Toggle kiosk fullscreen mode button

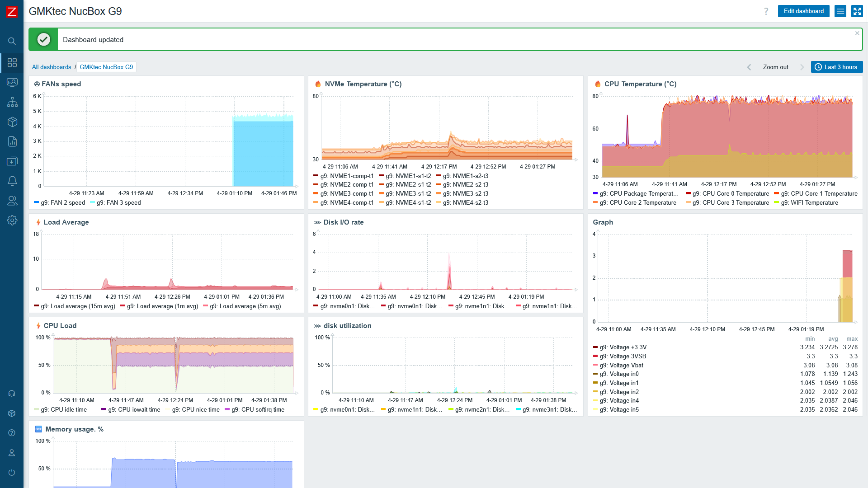(857, 11)
